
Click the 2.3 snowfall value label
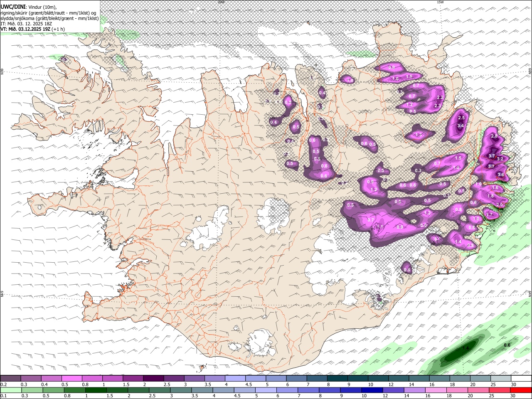coord(437,106)
